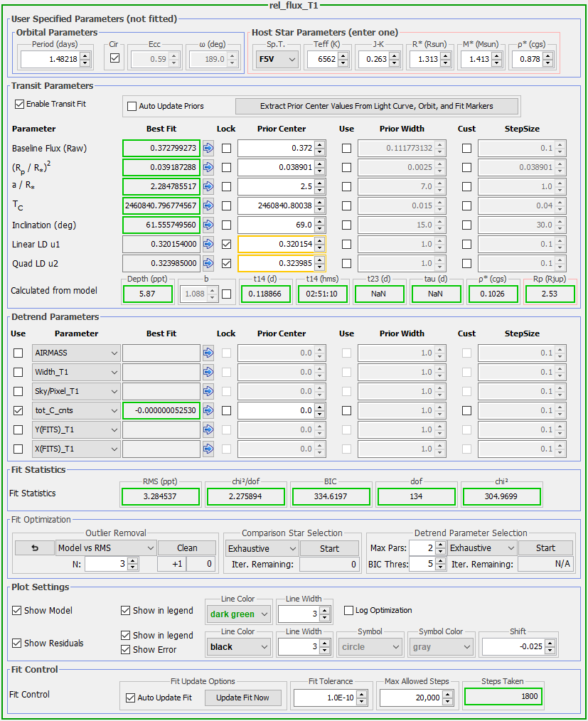Image resolution: width=588 pixels, height=721 pixels.
Task: Click Clean in Outlier Removal
Action: tap(187, 548)
